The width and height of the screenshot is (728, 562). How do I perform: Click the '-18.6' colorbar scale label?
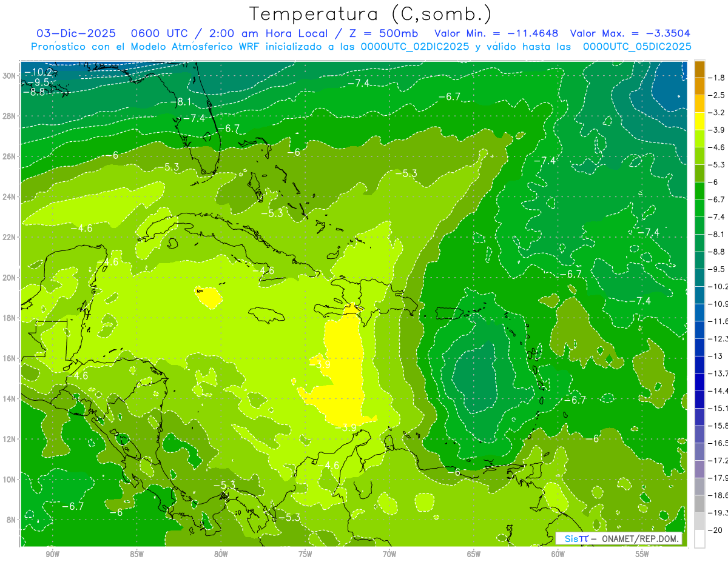[x=717, y=495]
